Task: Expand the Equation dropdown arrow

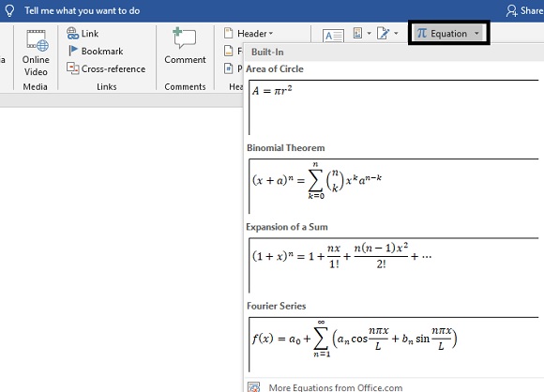Action: pyautogui.click(x=476, y=34)
